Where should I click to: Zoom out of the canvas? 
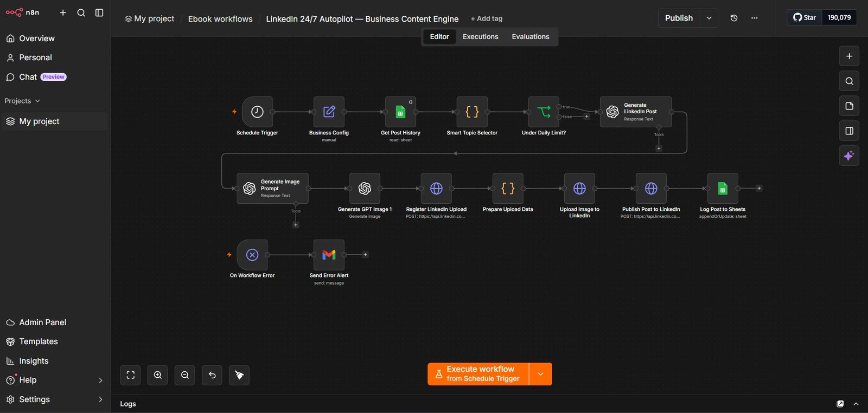tap(185, 375)
